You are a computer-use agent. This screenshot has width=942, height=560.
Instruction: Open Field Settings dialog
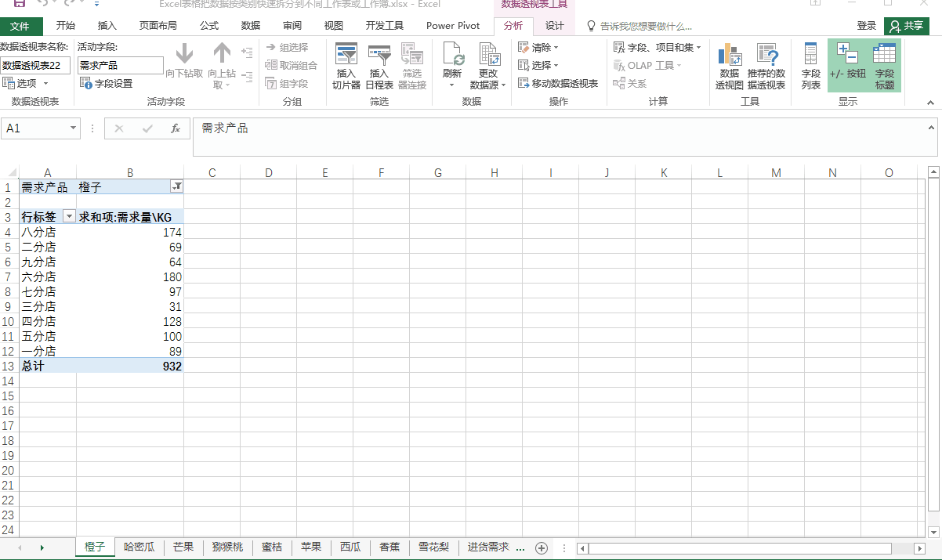pos(107,83)
